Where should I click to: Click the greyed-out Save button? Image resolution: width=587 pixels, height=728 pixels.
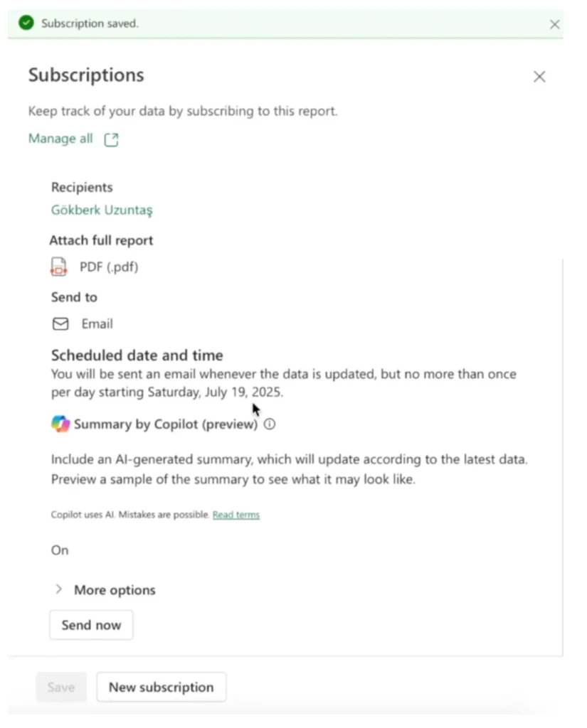61,687
